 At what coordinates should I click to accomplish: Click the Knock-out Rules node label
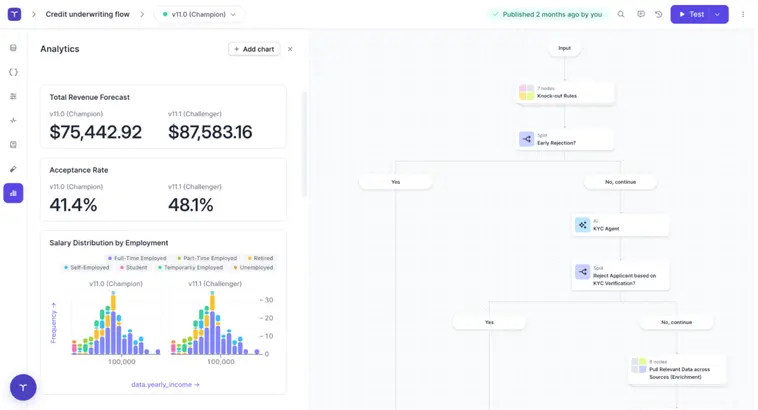[556, 96]
